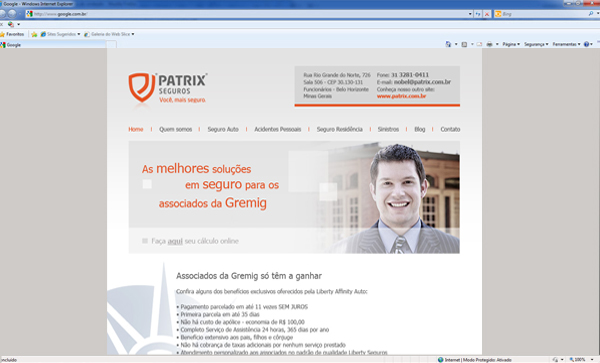The width and height of the screenshot is (600, 363).
Task: Click the Bing search provider icon
Action: (498, 14)
